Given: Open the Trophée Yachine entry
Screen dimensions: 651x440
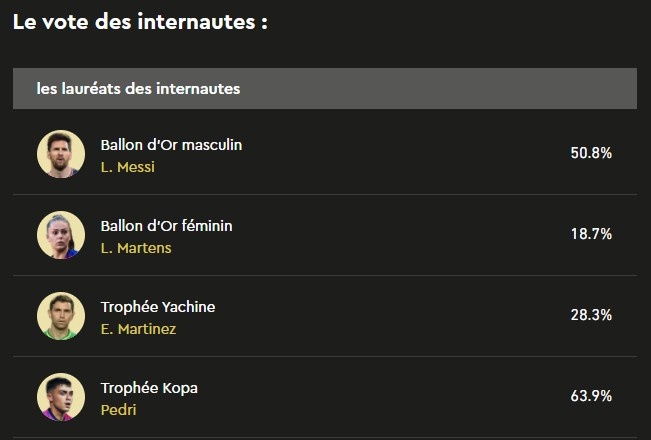Looking at the screenshot, I should 158,307.
